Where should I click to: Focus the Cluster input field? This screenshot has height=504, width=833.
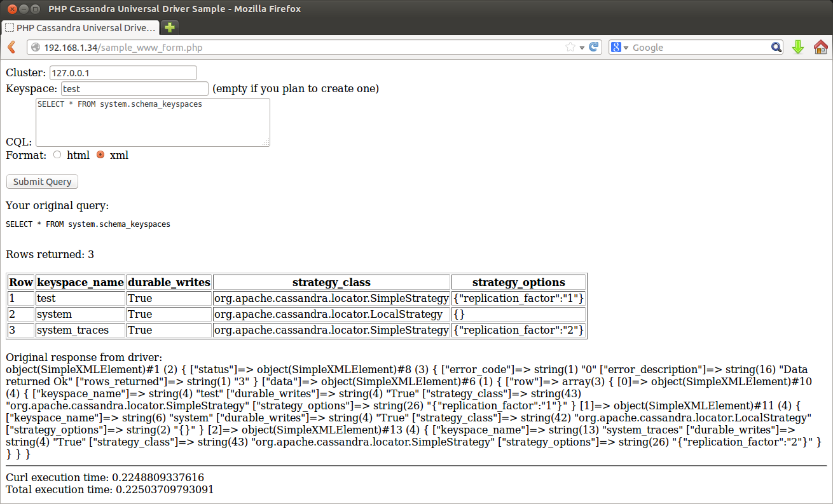tap(123, 73)
